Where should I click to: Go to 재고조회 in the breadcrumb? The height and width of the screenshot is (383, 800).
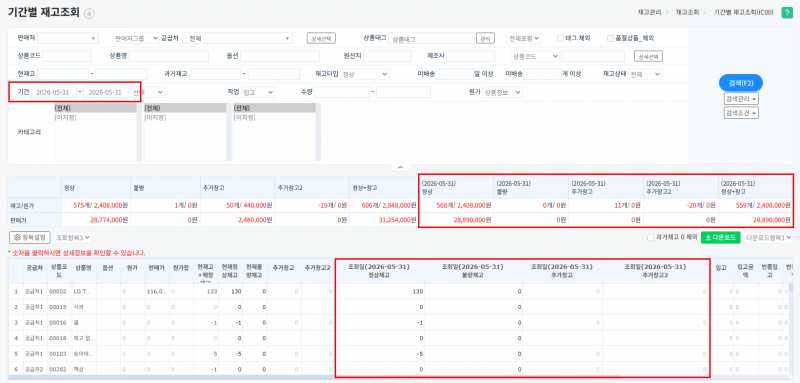click(x=688, y=12)
